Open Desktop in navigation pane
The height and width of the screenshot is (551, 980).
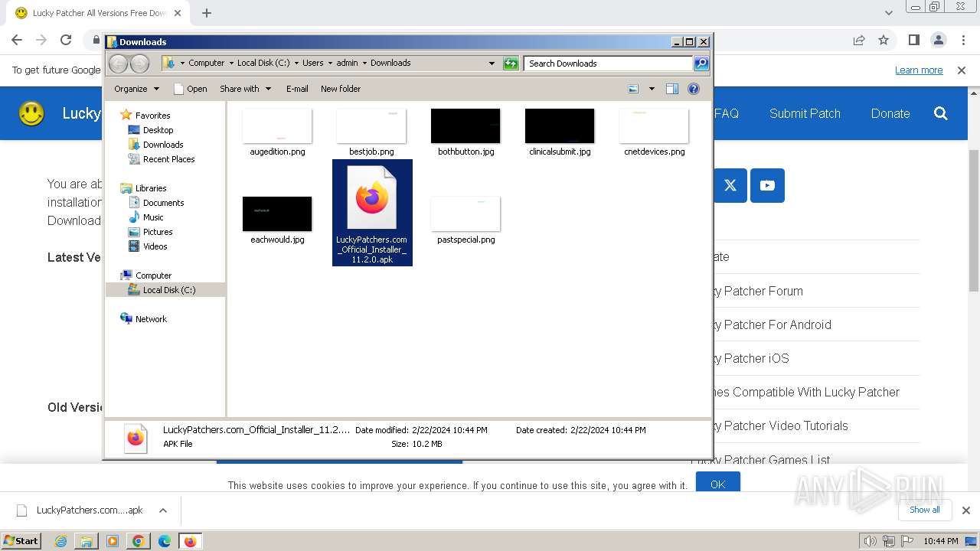click(x=158, y=130)
